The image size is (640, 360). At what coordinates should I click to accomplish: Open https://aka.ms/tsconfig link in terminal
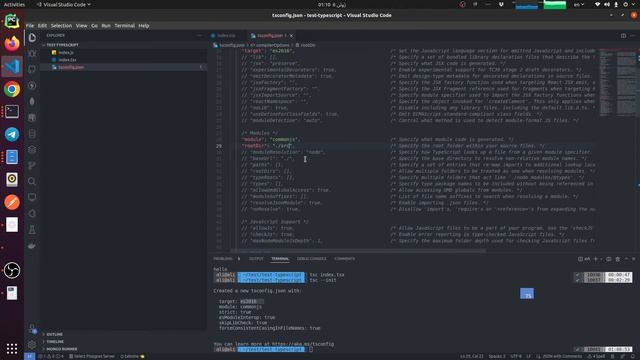click(x=302, y=344)
